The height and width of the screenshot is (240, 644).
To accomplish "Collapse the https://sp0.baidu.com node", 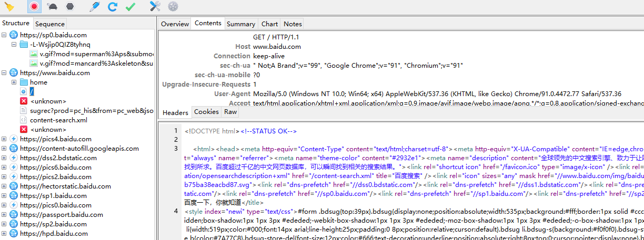I will point(4,35).
